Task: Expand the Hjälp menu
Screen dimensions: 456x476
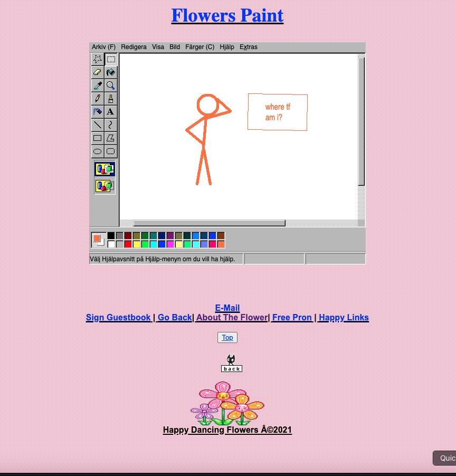Action: (227, 47)
